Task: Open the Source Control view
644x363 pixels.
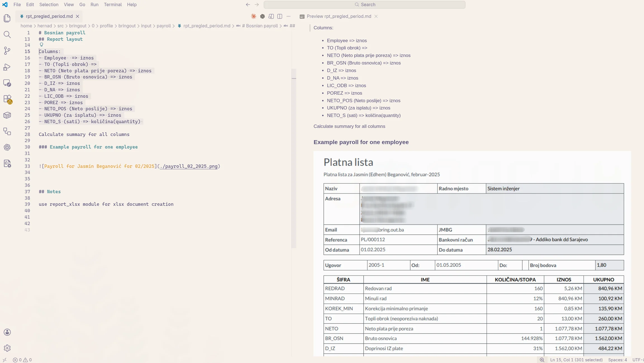Action: click(x=7, y=51)
